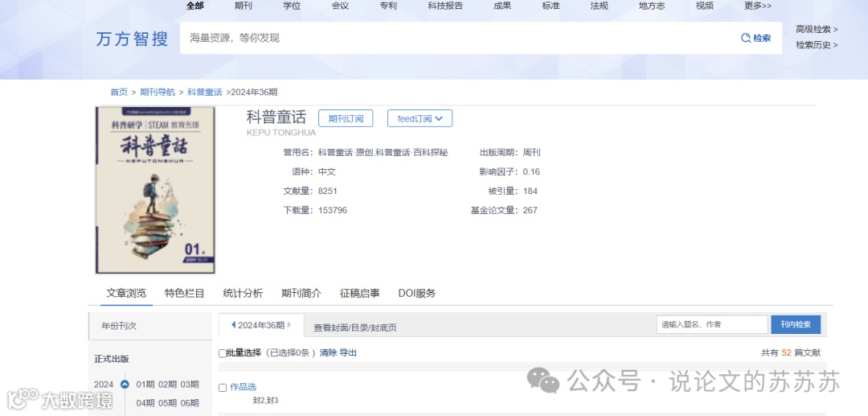Click the 被引量 value 184

tap(530, 192)
